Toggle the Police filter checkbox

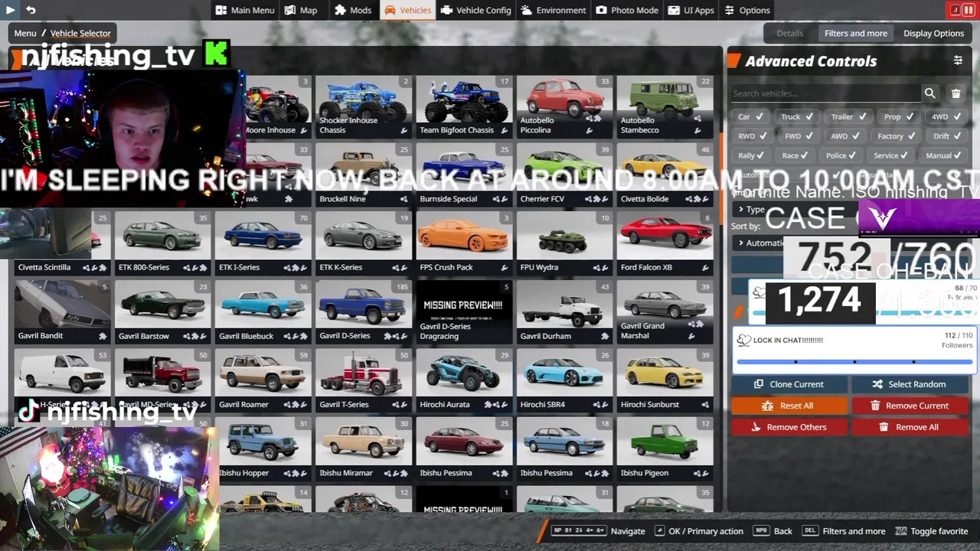click(842, 155)
